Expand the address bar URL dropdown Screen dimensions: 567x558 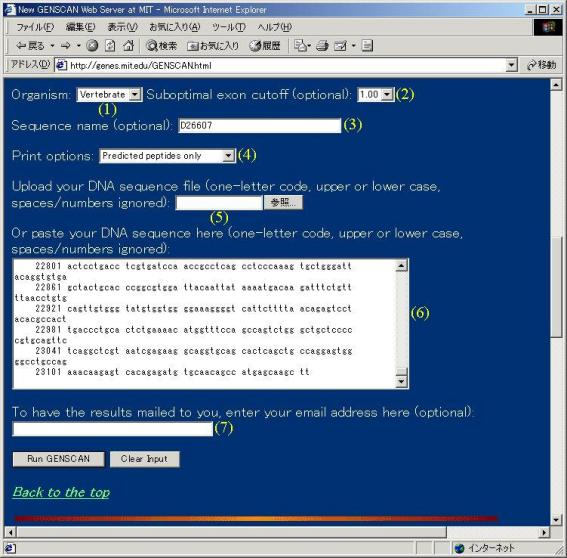511,65
